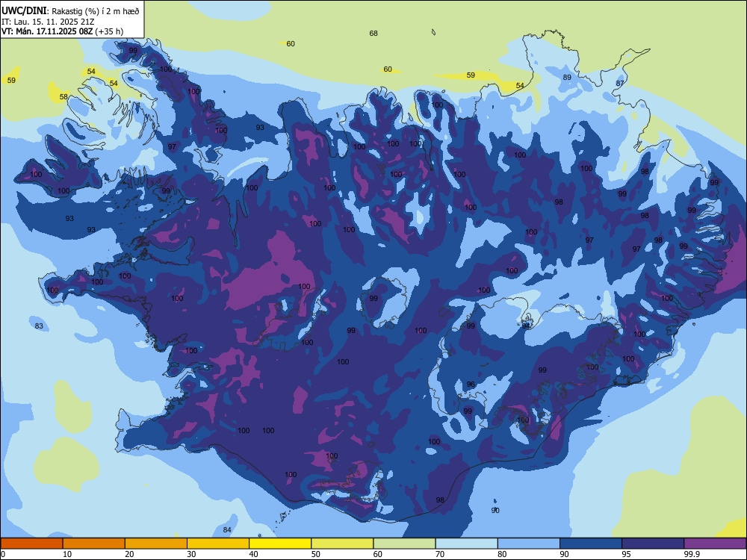Image resolution: width=747 pixels, height=560 pixels.
Task: Click the dark orange 0–10 legend swatch
Action: [31, 544]
